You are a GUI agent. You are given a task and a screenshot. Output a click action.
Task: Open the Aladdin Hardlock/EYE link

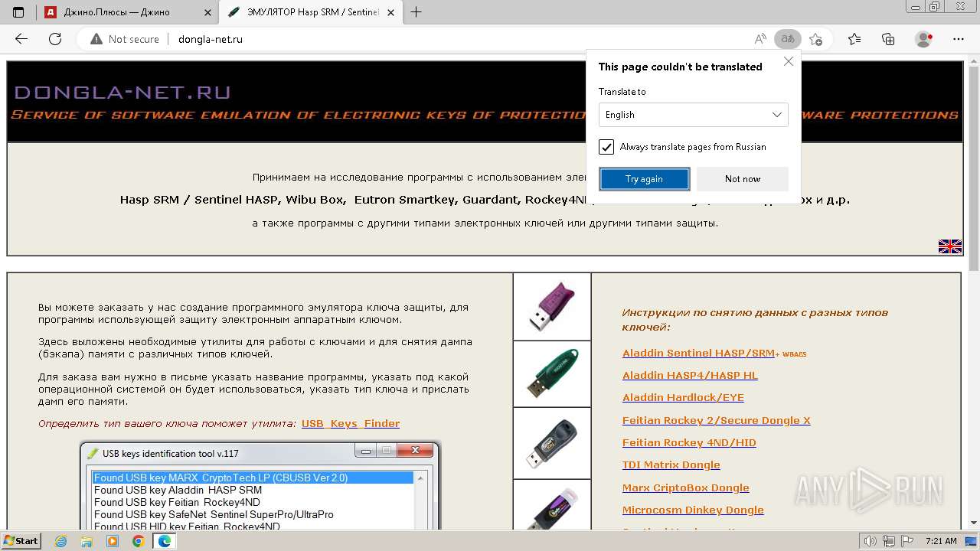(x=683, y=397)
